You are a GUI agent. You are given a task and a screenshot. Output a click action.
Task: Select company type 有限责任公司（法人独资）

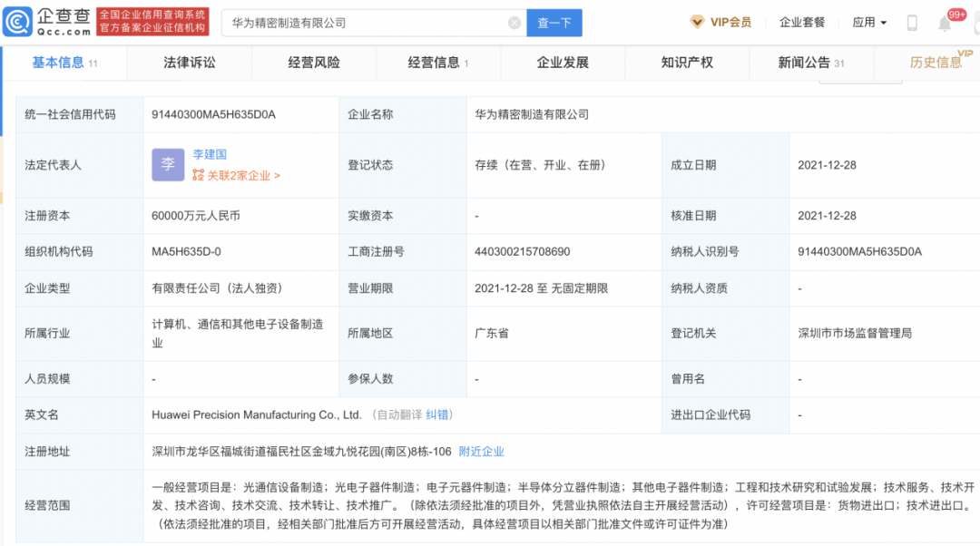(x=217, y=288)
